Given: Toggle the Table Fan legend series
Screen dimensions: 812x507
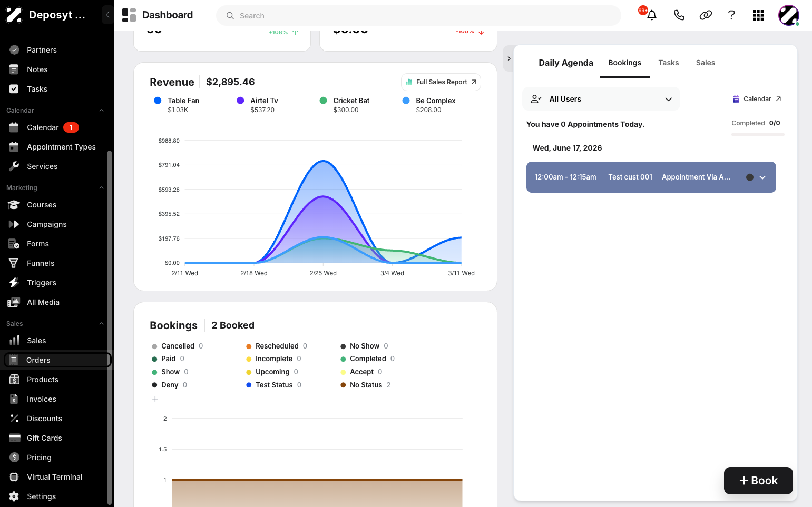Looking at the screenshot, I should [x=177, y=105].
